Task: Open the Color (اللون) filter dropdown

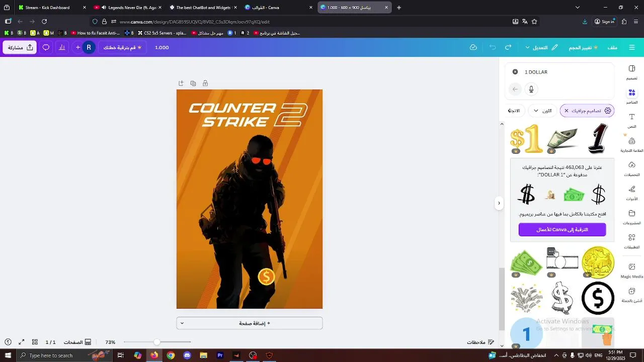Action: [x=542, y=111]
